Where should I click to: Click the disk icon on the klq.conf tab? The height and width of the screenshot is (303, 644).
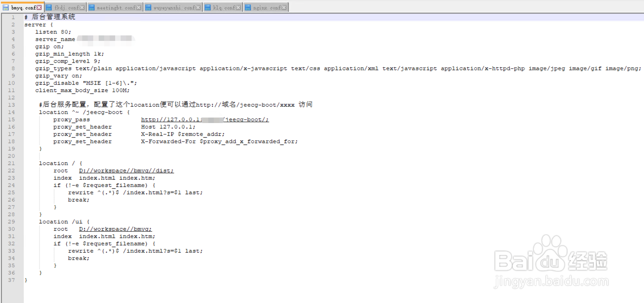coord(208,7)
